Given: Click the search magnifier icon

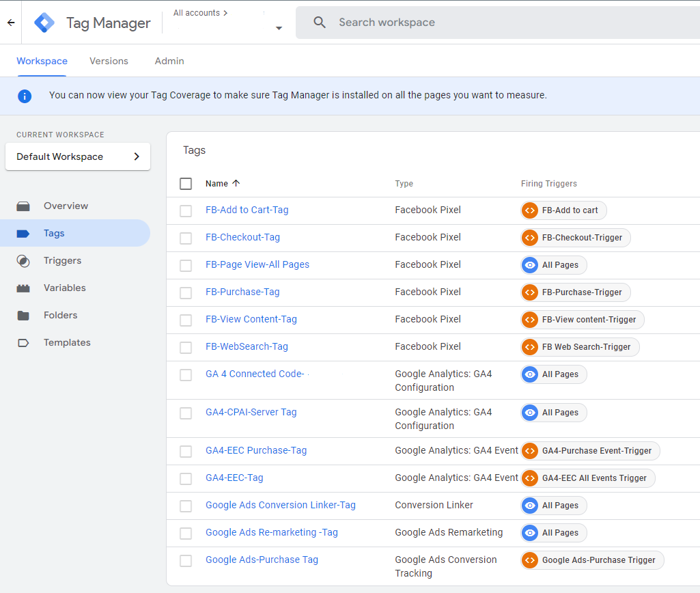Looking at the screenshot, I should [x=319, y=23].
